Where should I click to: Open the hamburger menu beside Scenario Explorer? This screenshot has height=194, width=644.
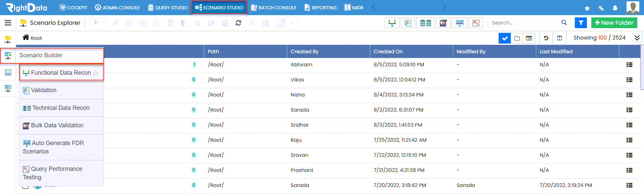(x=8, y=23)
